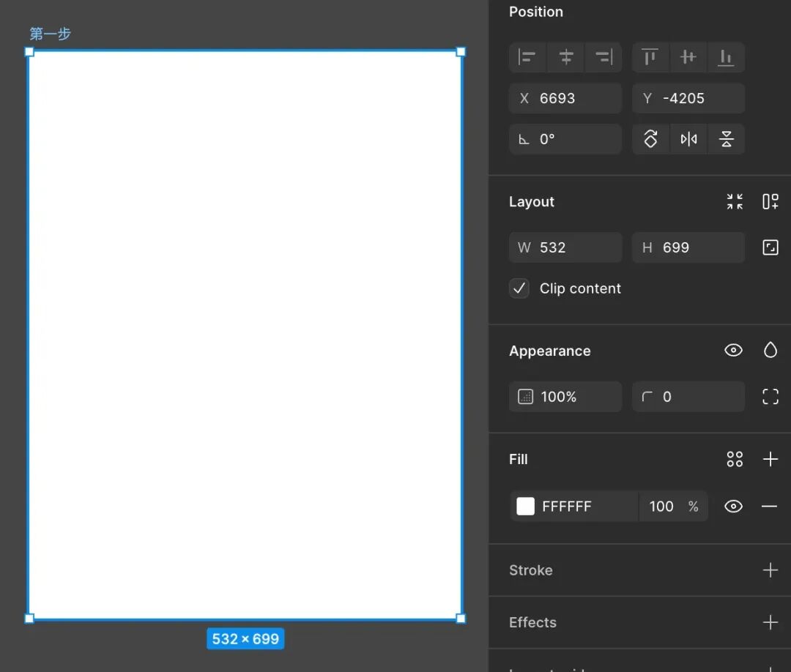This screenshot has width=791, height=672.
Task: Align horizontal centers icon
Action: pyautogui.click(x=566, y=57)
